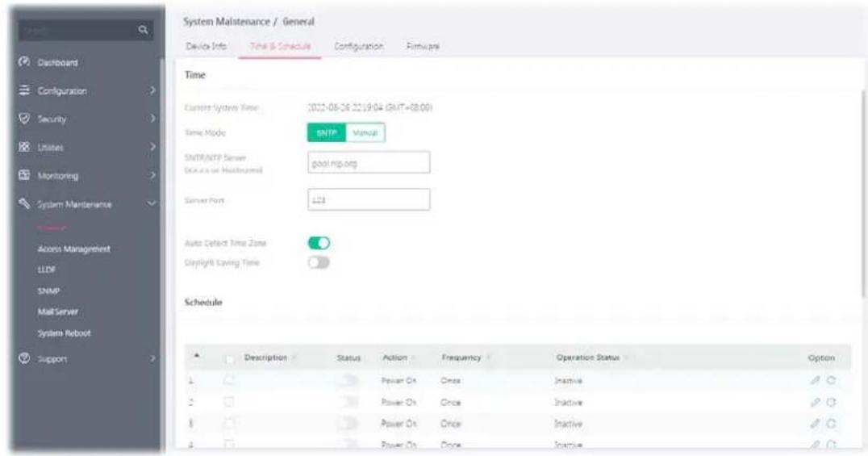Click System Maintenance in the breadcrumb
868x456 pixels.
[x=227, y=22]
